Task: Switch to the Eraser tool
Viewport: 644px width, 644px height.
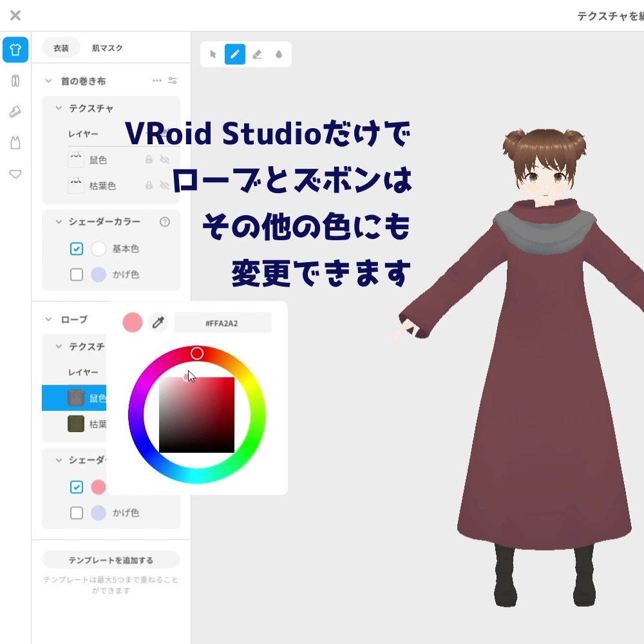Action: 257,55
